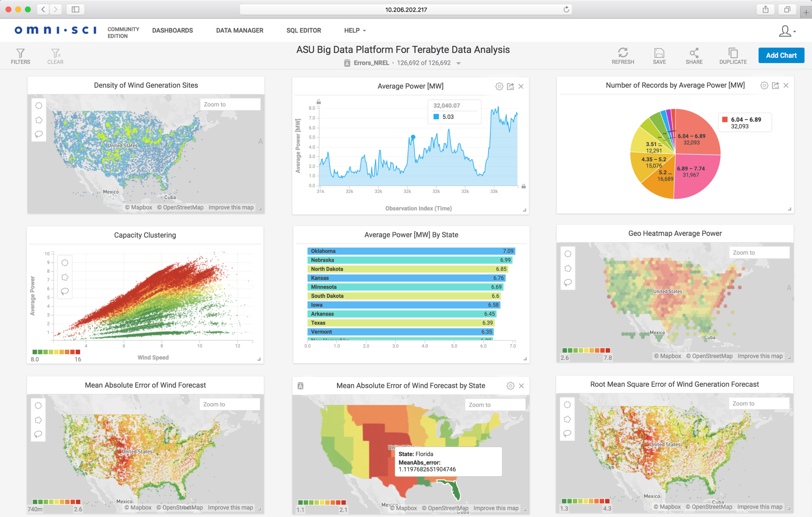Toggle the y-axis lock on Average Power chart
This screenshot has width=812, height=517.
point(319,102)
